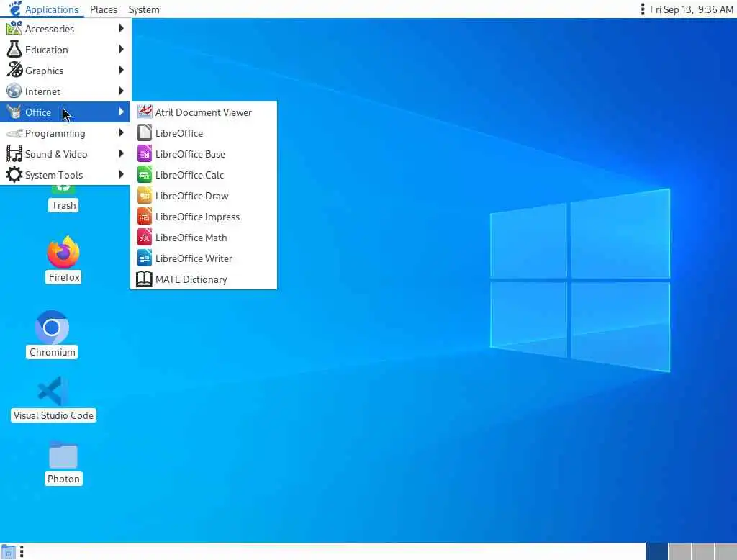Click the show desktop icon in bottom panel

[x=8, y=552]
